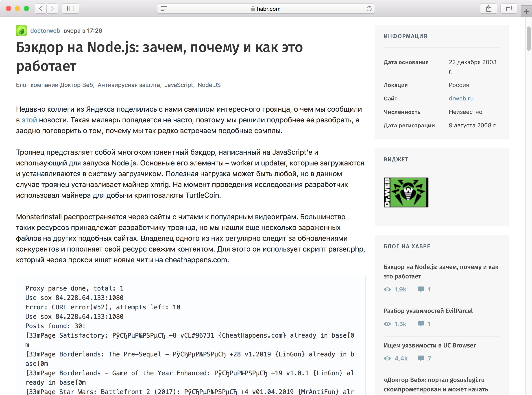Open the Блог компании Доктор Веб hub
Image resolution: width=532 pixels, height=395 pixels.
(x=55, y=85)
